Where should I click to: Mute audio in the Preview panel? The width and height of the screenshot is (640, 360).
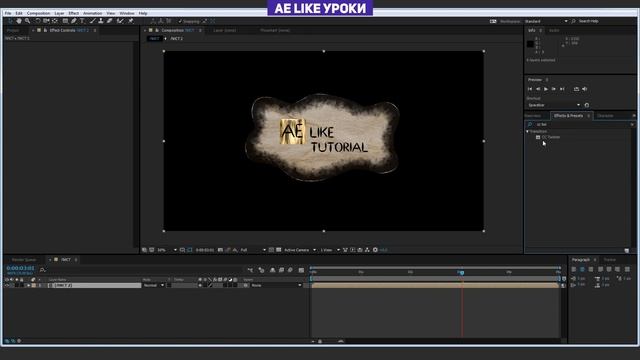[x=584, y=89]
